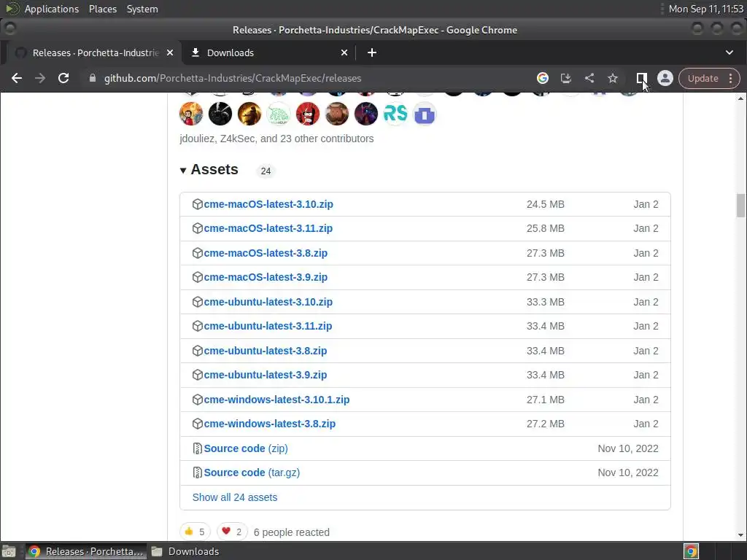Image resolution: width=747 pixels, height=560 pixels.
Task: Open the Applications menu
Action: 52,9
